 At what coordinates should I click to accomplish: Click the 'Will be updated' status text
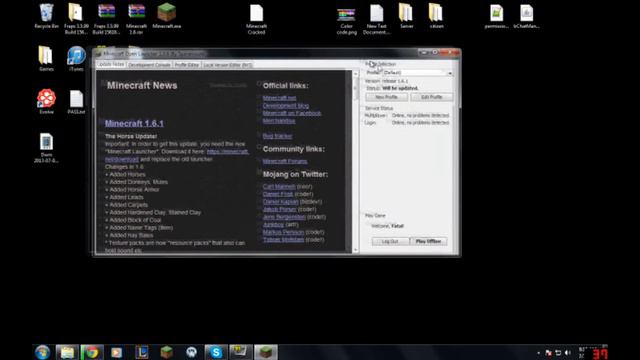pos(400,88)
